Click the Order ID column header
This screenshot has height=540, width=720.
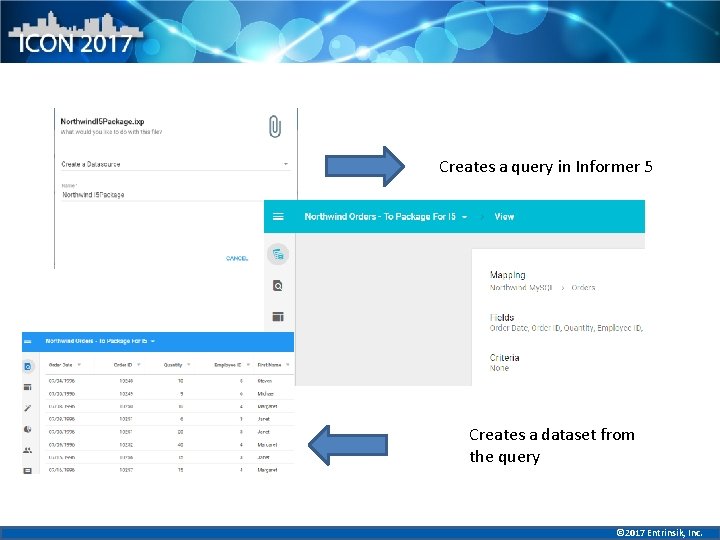123,365
